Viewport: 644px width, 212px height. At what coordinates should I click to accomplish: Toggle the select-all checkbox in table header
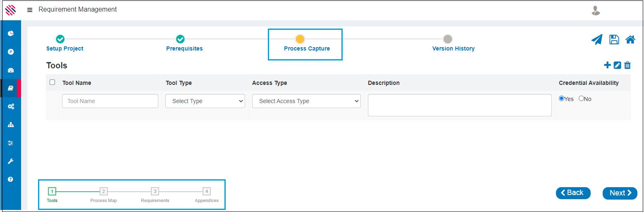pos(52,82)
